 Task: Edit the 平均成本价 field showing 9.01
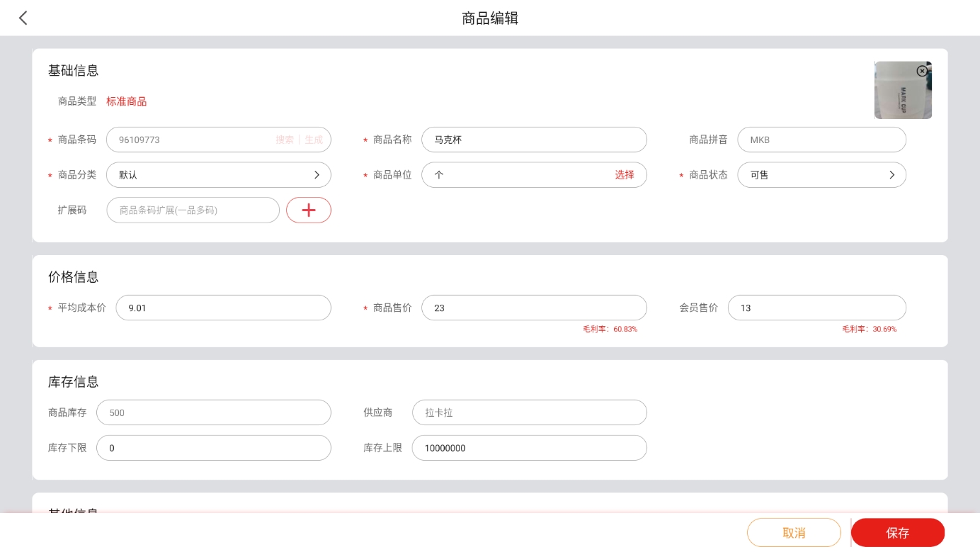tap(223, 308)
